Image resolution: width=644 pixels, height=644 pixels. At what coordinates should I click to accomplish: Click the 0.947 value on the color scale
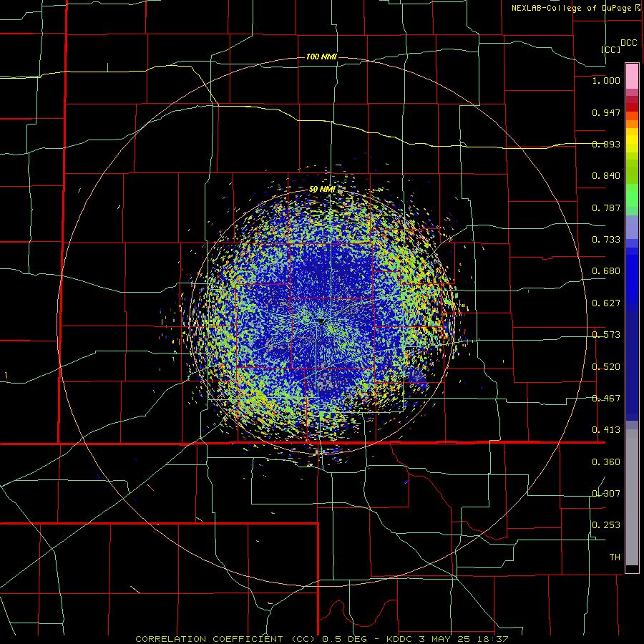(x=606, y=112)
